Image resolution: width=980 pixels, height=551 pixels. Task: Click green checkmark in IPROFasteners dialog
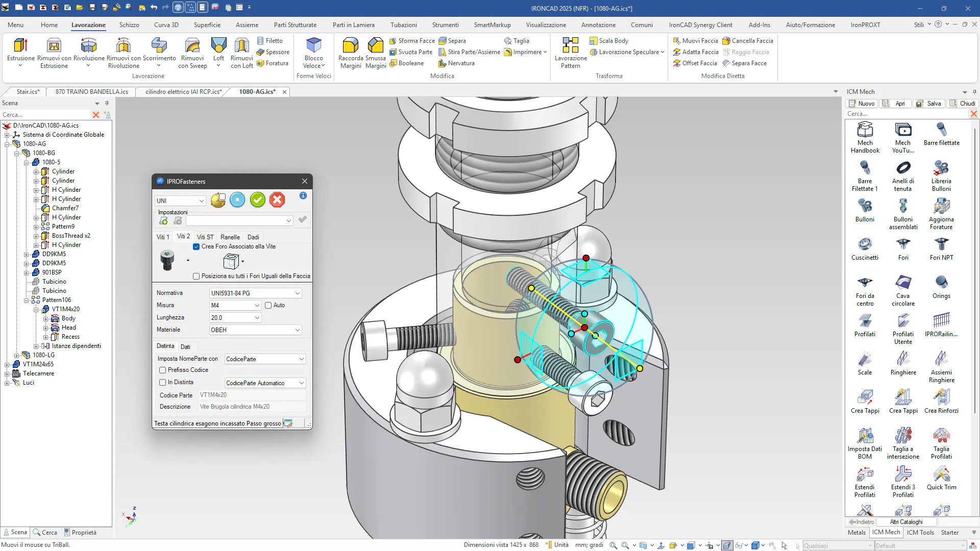(x=258, y=200)
